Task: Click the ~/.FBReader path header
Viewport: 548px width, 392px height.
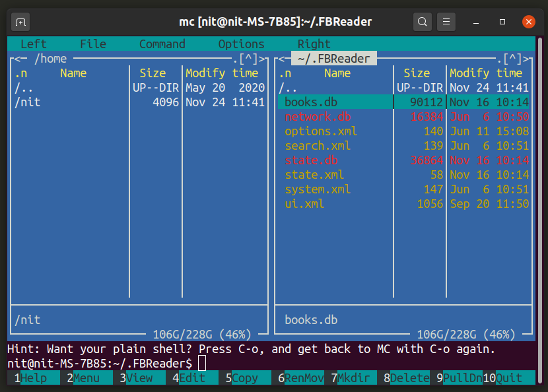Action: click(x=334, y=59)
